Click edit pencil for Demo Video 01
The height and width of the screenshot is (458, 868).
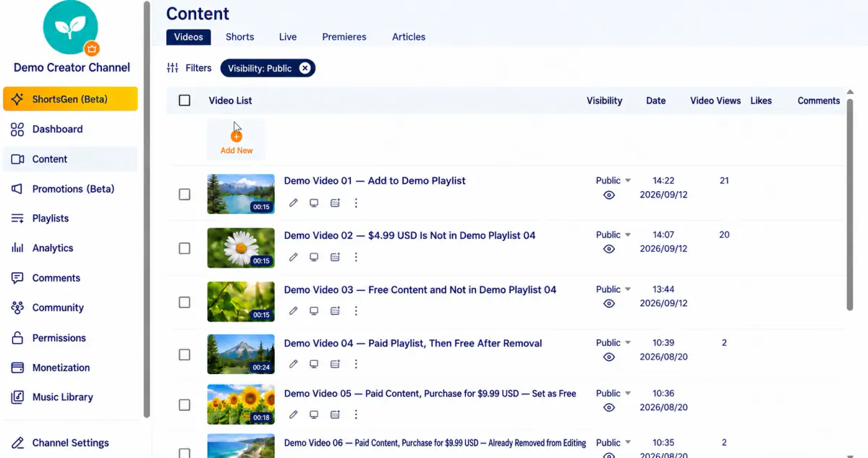point(293,203)
